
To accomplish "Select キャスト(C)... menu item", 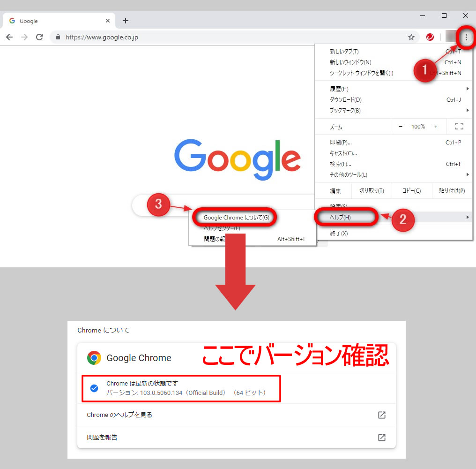I will click(394, 153).
